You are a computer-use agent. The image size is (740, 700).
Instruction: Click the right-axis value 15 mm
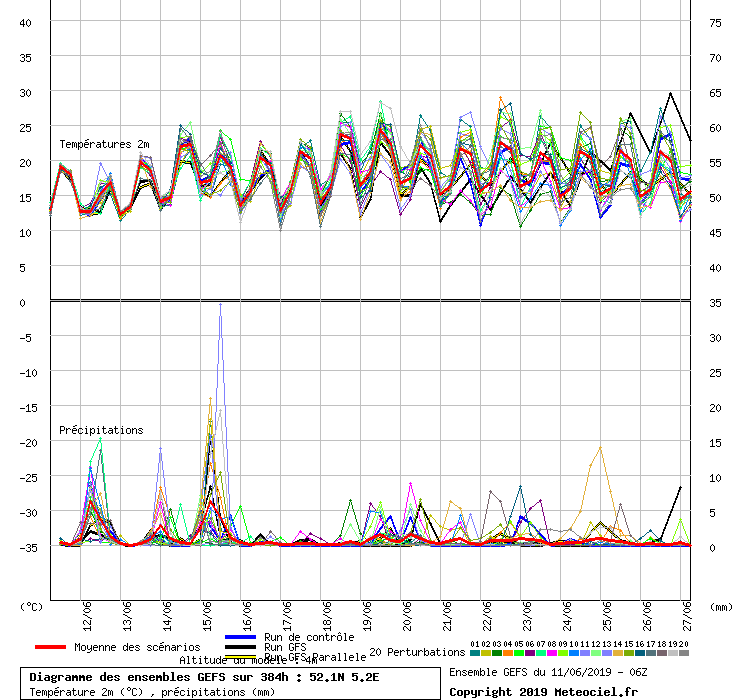[715, 443]
